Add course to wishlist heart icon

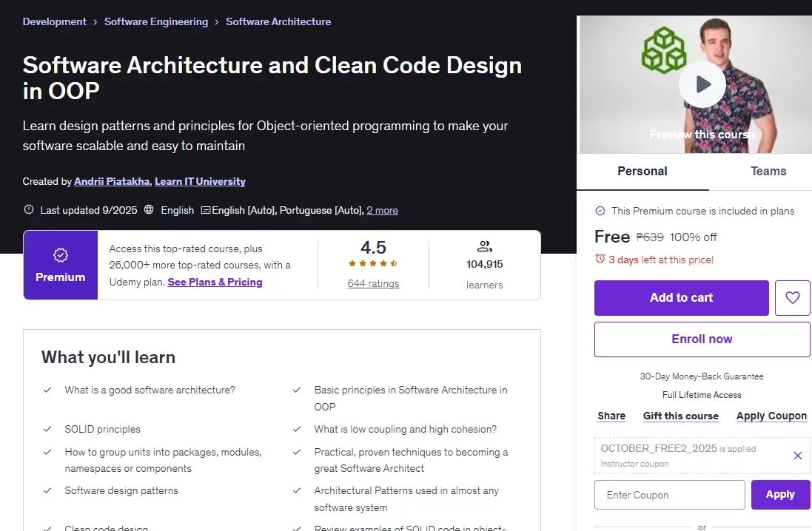click(x=792, y=297)
